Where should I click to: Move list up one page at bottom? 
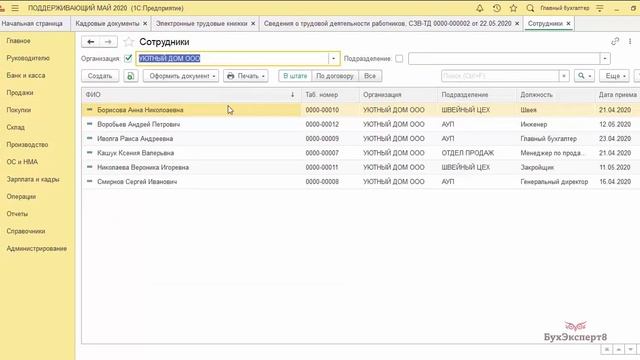point(619,349)
